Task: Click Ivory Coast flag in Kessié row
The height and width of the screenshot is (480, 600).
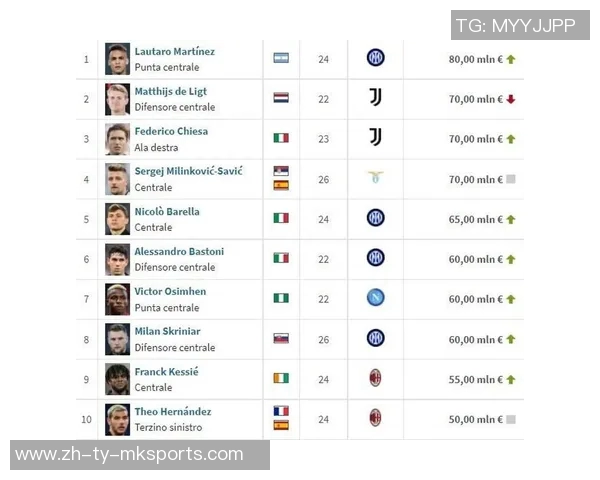Action: coord(281,378)
